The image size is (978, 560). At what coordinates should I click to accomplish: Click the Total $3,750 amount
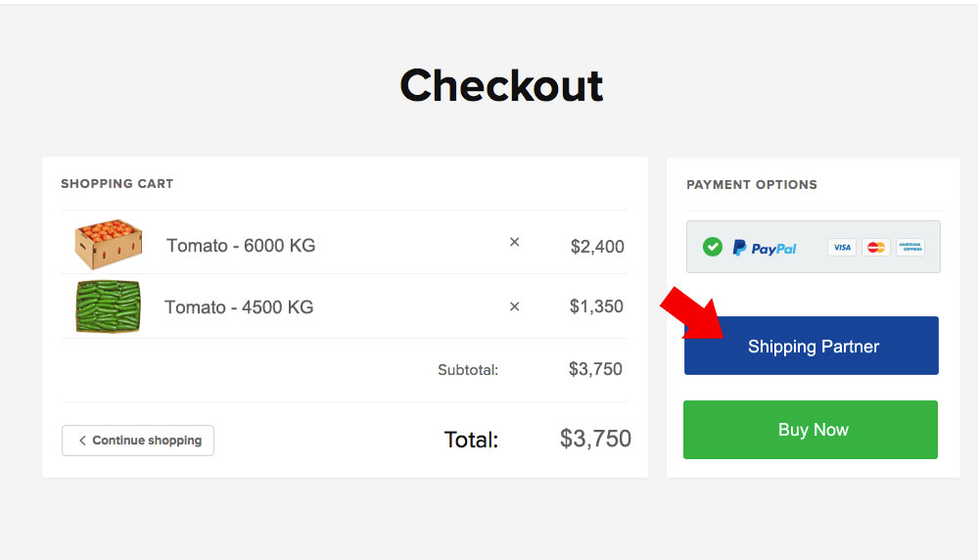(595, 439)
